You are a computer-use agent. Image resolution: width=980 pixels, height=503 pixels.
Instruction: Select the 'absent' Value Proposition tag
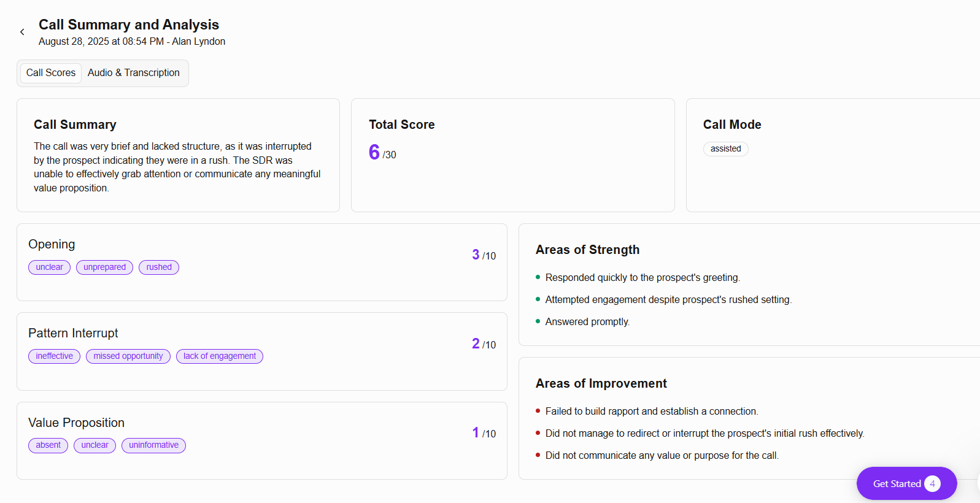[x=48, y=445]
